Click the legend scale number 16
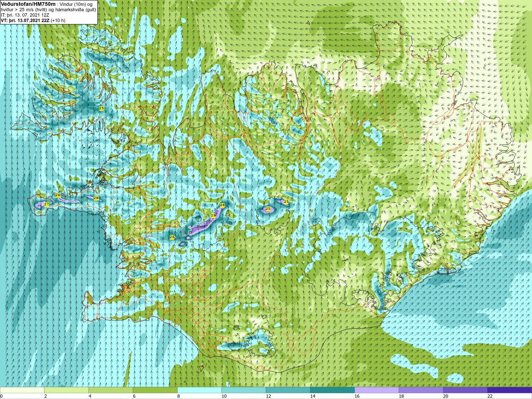Viewport: 532px width, 399px height. 357,396
